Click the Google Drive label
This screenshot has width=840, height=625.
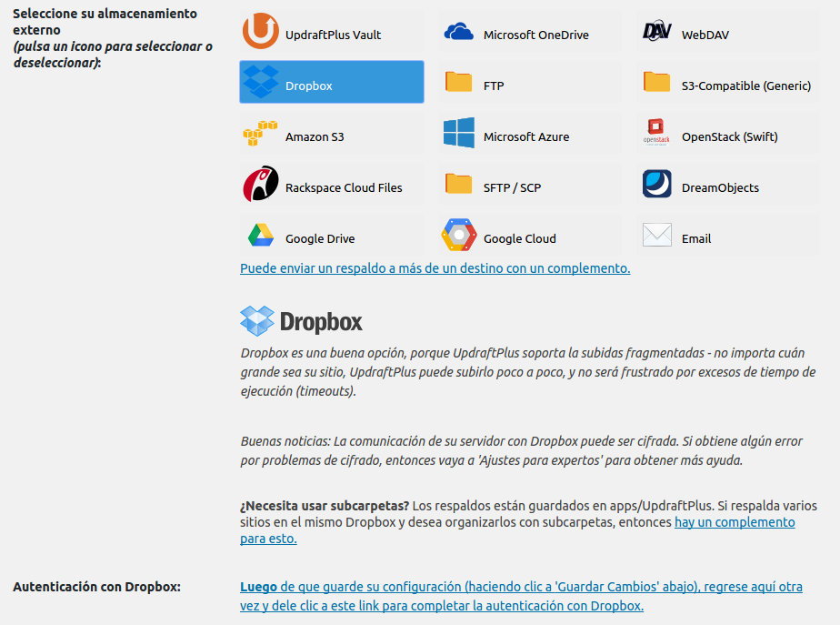[x=320, y=238]
